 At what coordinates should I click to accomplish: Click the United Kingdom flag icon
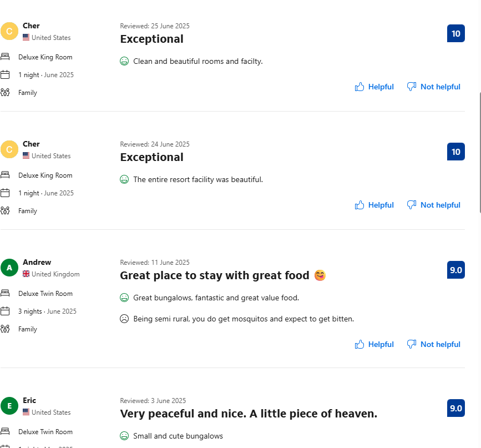coord(26,274)
